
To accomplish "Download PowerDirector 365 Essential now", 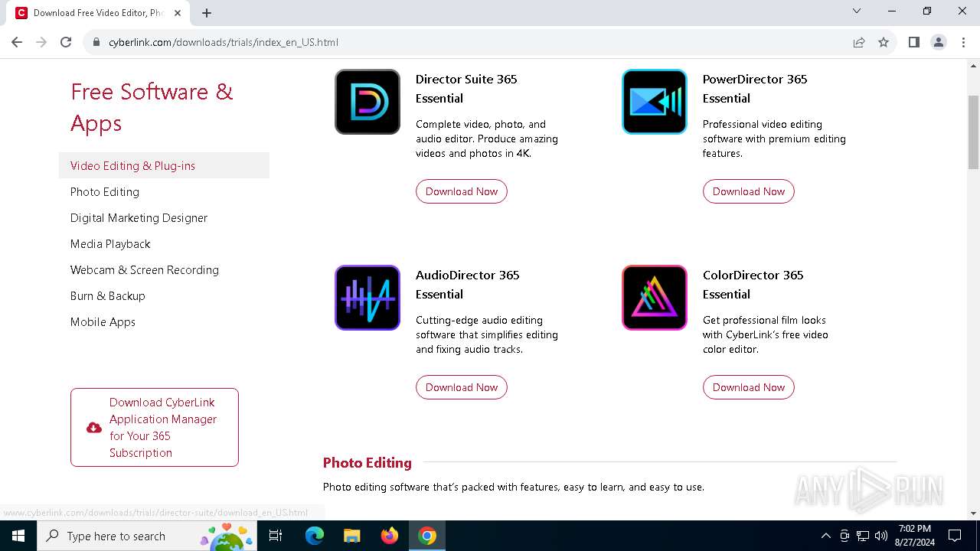I will 749,191.
